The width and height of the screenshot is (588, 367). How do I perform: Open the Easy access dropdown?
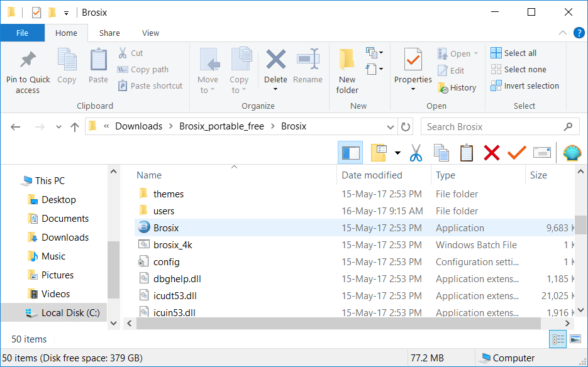coord(375,69)
